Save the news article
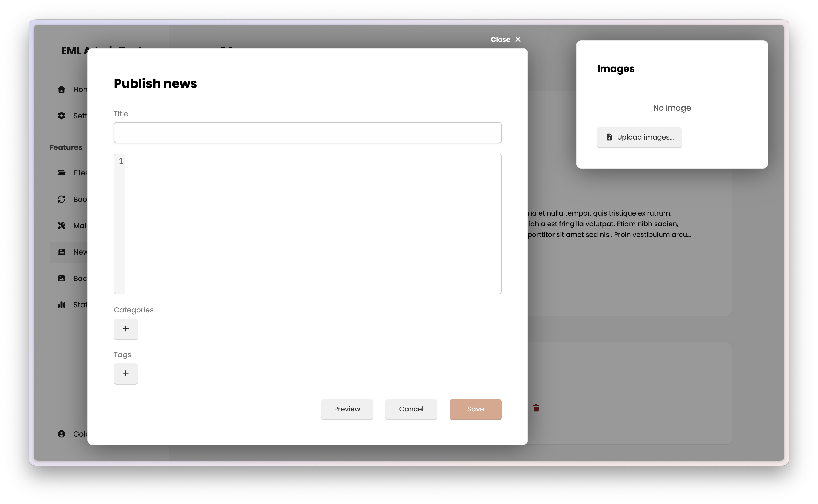The image size is (818, 504). tap(475, 409)
